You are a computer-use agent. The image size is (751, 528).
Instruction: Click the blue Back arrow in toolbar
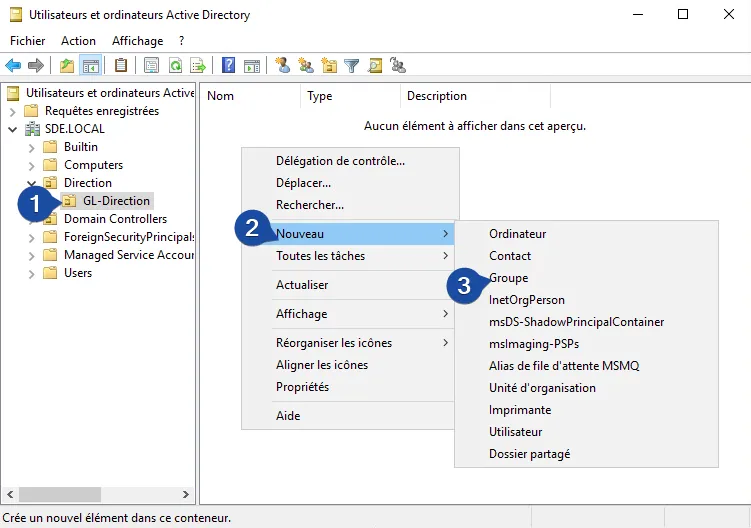[x=13, y=66]
